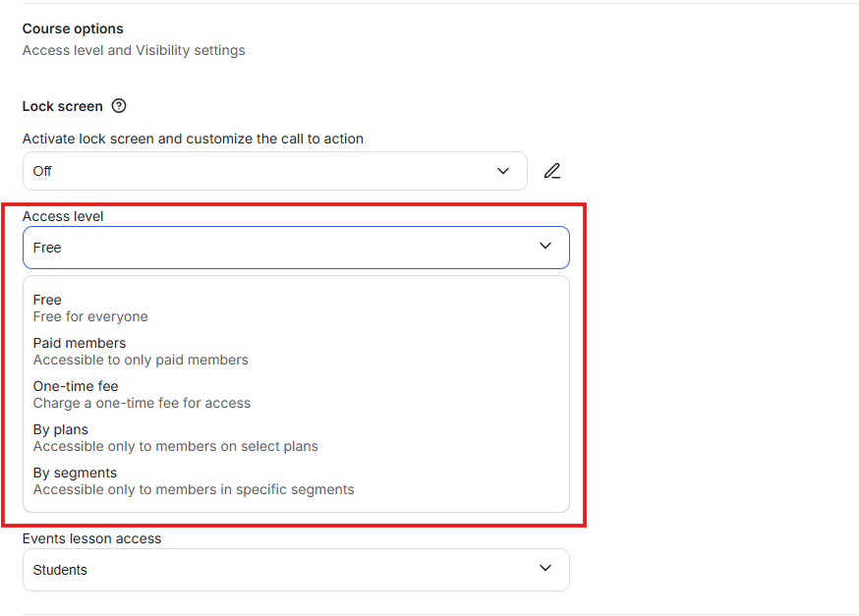Click the chevron in the Students dropdown
859x616 pixels.
click(545, 569)
